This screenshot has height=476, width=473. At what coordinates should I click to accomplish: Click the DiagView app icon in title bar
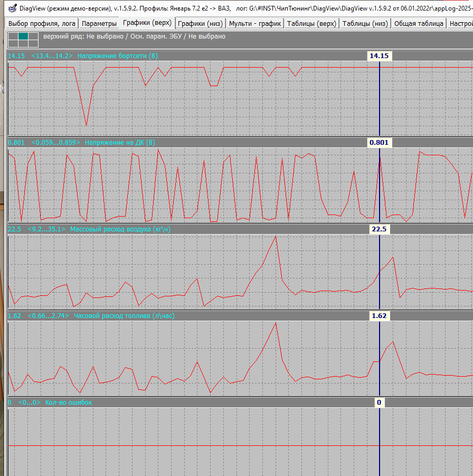12,8
